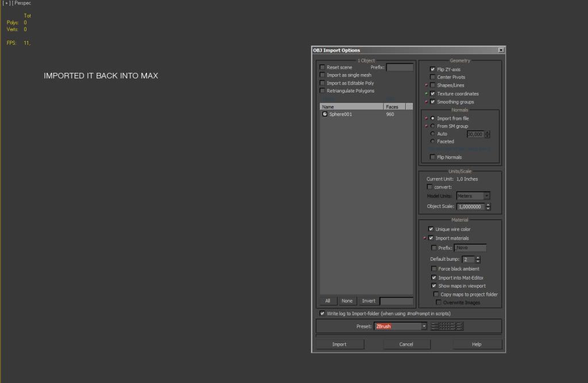Screen dimensions: 588x383
Task: Uncheck Sphere001 in the object list
Action: point(325,114)
